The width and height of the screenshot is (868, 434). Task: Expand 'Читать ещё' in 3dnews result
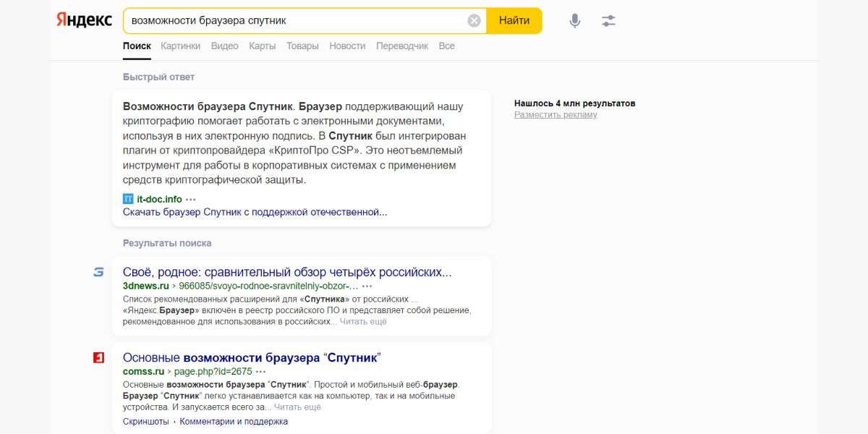(363, 321)
